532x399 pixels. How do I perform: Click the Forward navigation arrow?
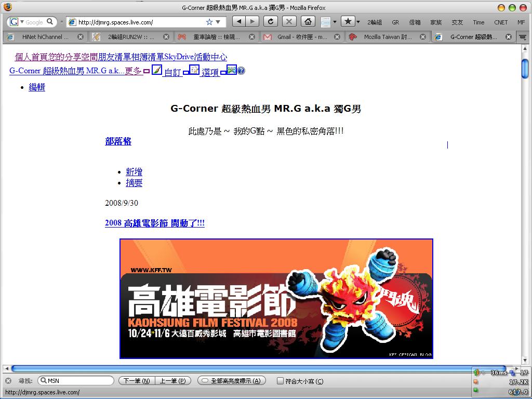pos(252,22)
